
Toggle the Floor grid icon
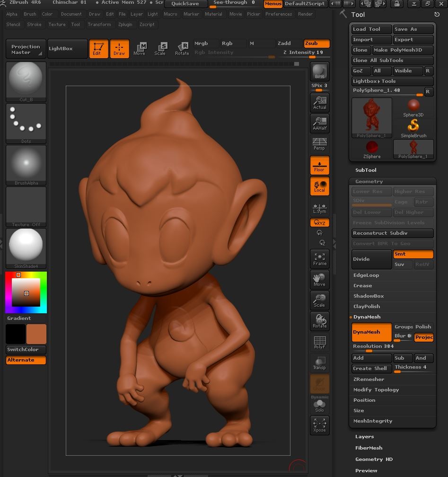pos(319,165)
